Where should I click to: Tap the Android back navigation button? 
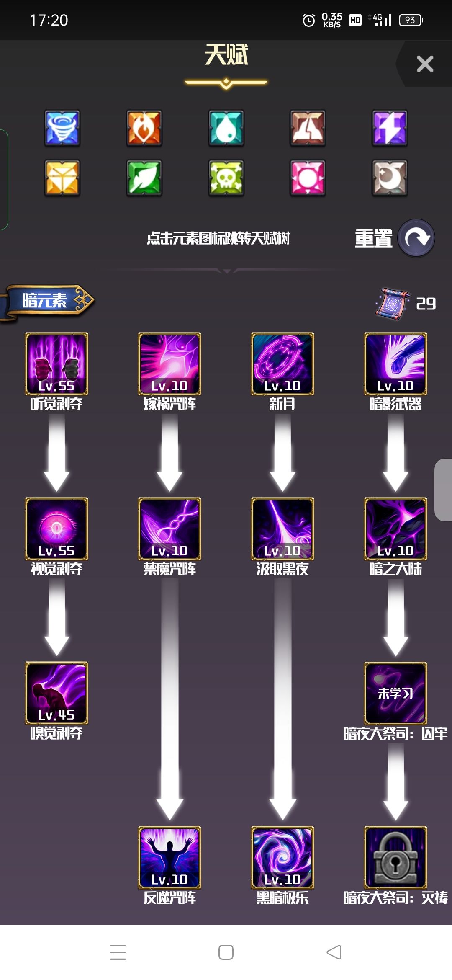tap(334, 952)
